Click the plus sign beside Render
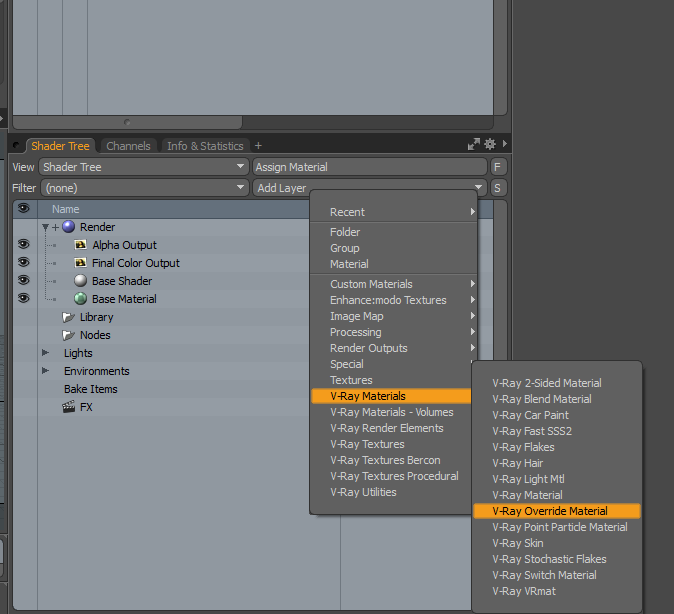 tap(55, 227)
